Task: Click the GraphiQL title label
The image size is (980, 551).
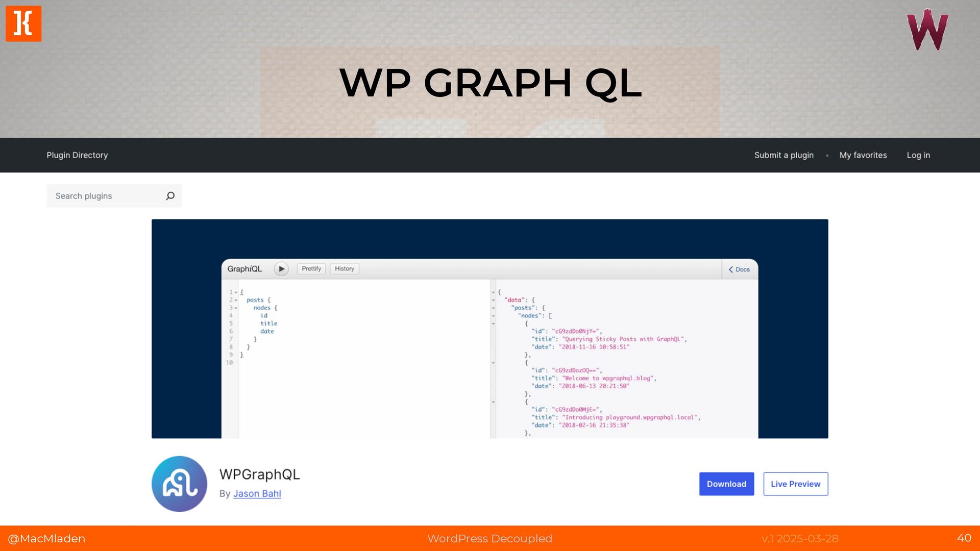Action: tap(244, 269)
